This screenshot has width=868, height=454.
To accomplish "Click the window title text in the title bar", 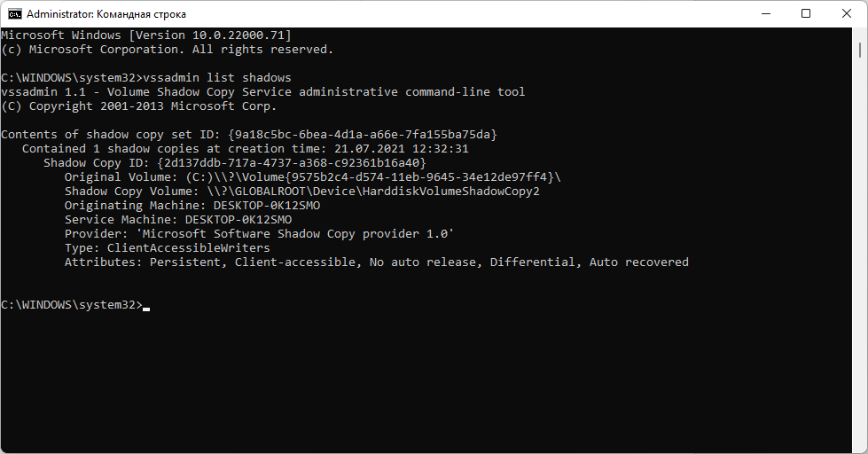I will pos(106,14).
